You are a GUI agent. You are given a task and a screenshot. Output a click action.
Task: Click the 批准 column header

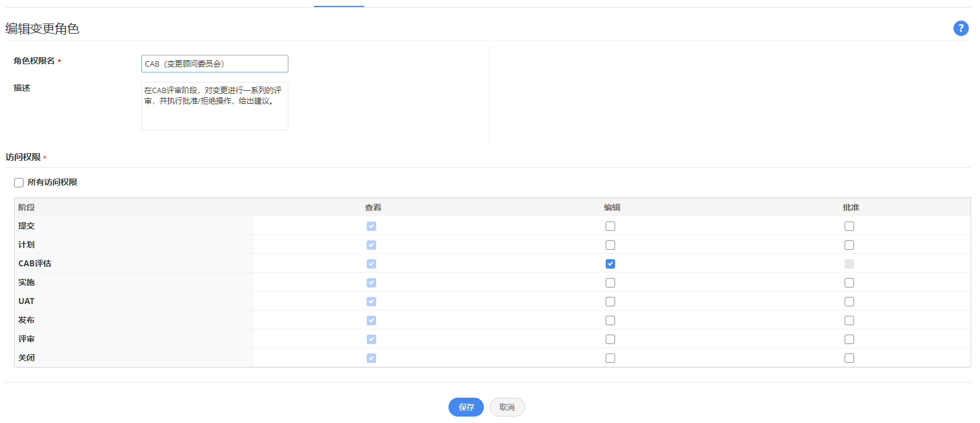(851, 207)
